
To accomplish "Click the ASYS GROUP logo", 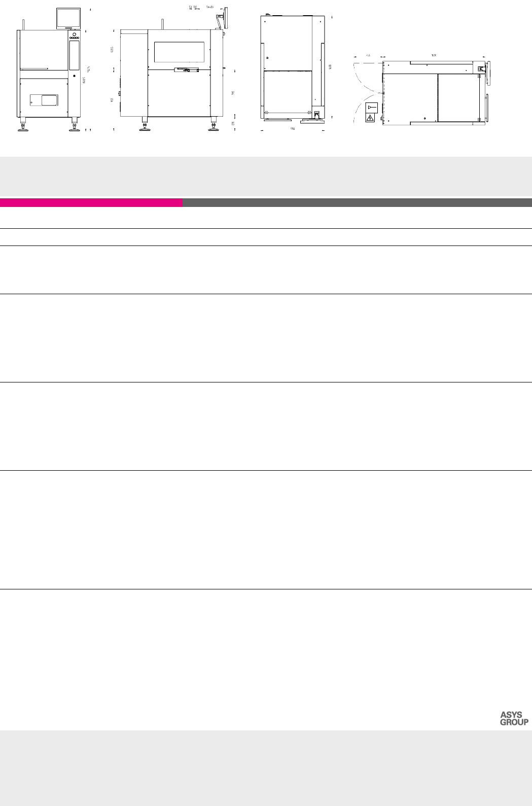I will (x=514, y=719).
